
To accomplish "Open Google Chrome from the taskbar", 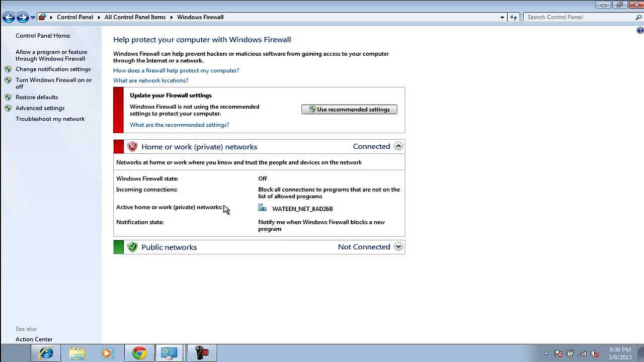I will 139,353.
